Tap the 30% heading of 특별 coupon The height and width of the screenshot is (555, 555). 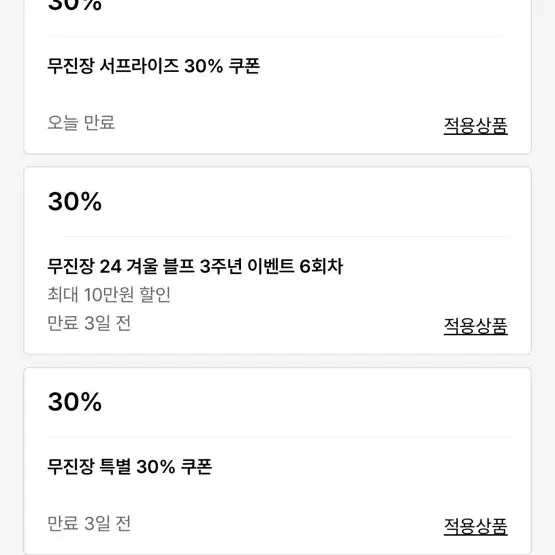(75, 402)
